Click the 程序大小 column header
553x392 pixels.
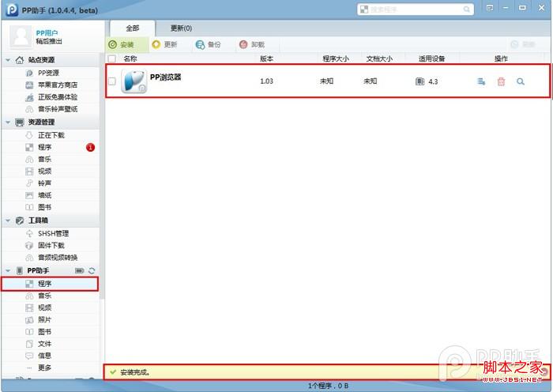pos(336,59)
